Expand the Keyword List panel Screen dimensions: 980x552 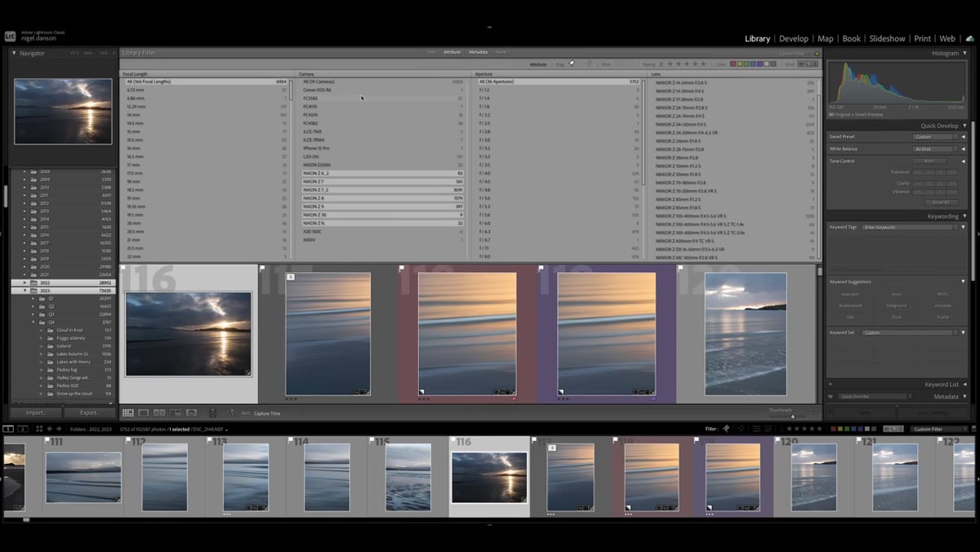[x=964, y=384]
